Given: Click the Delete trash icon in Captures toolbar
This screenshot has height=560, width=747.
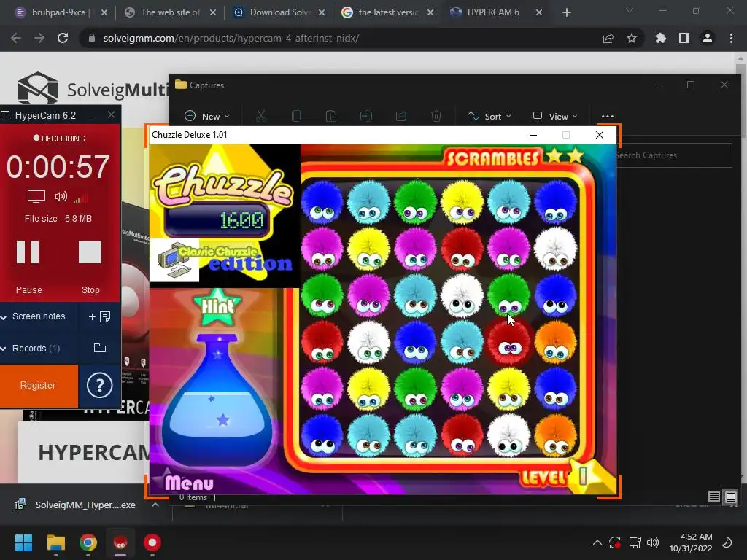Looking at the screenshot, I should tap(436, 116).
